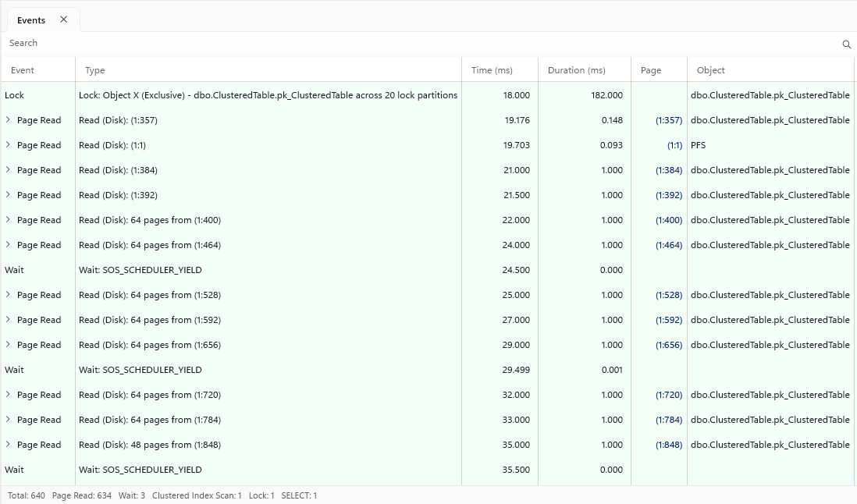Image resolution: width=857 pixels, height=504 pixels.
Task: Click the 0.001 duration value
Action: pos(612,370)
